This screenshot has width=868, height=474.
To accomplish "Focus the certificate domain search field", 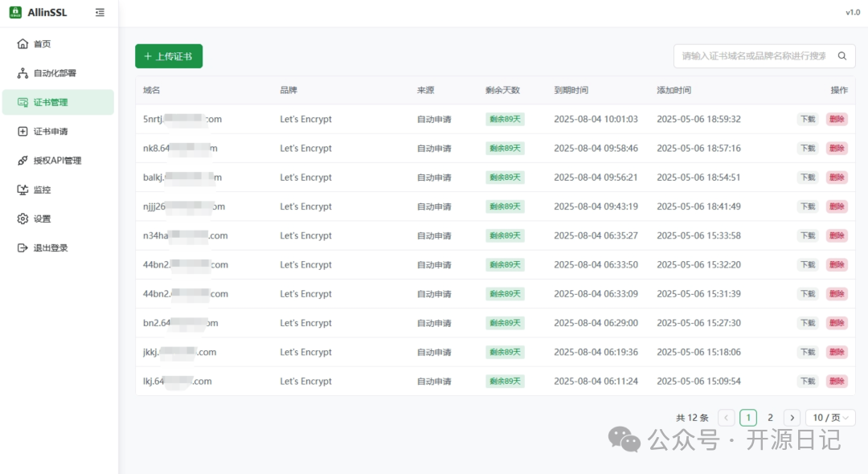I will tap(753, 56).
